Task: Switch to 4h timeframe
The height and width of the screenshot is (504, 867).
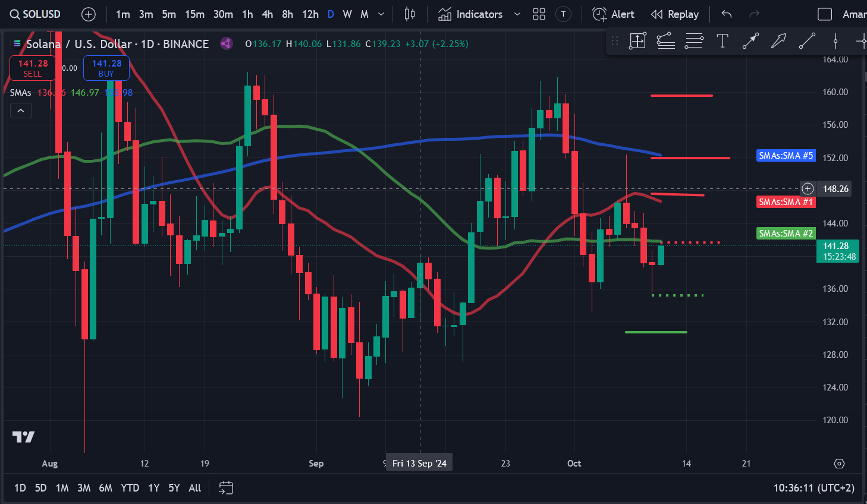Action: pos(268,14)
